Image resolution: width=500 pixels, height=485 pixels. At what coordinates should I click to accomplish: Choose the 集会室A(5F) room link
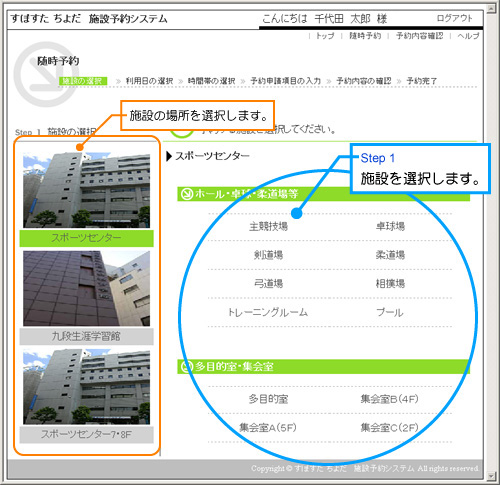coord(268,427)
